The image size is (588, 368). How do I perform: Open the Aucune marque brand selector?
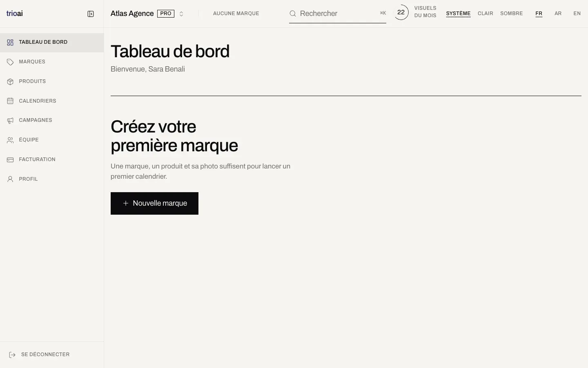click(236, 13)
